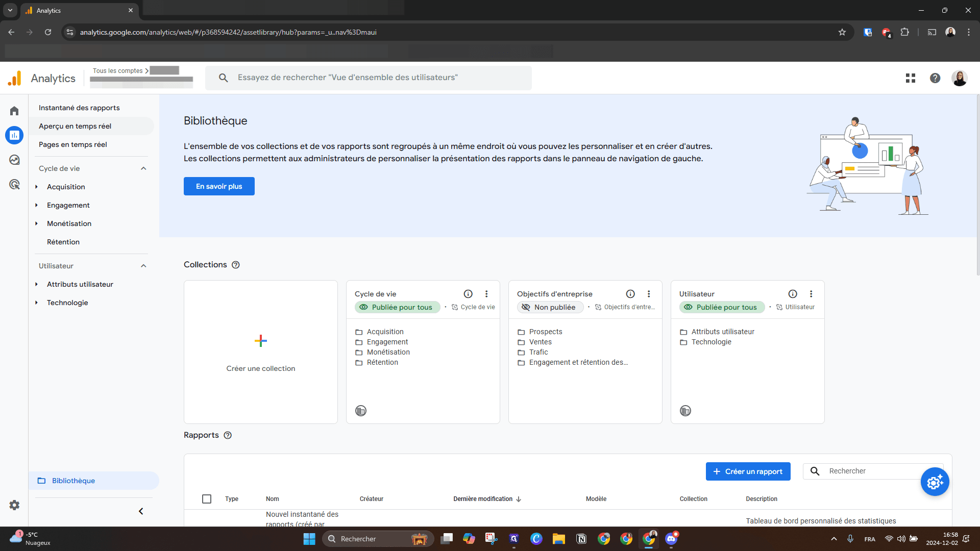This screenshot has width=980, height=551.
Task: Open Instantané des rapports
Action: tap(79, 108)
